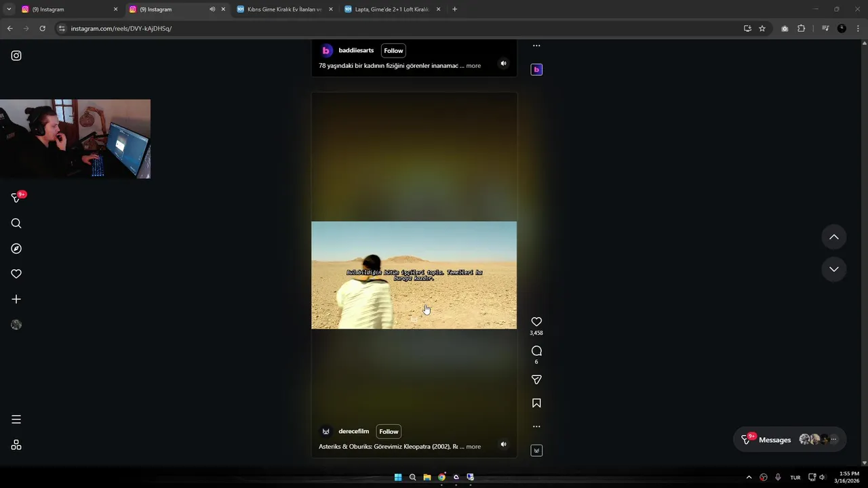Open the Chrome profile avatar
Image resolution: width=868 pixels, height=488 pixels.
coord(842,28)
